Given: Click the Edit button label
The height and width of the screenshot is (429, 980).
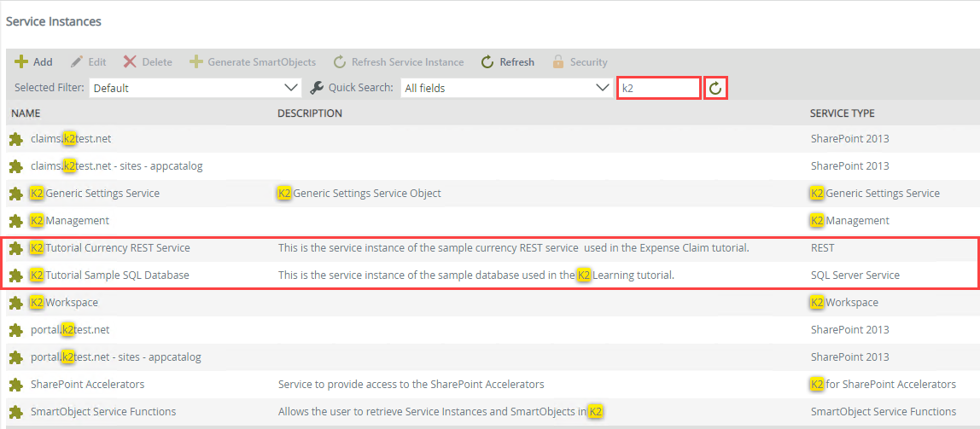Looking at the screenshot, I should tap(96, 62).
